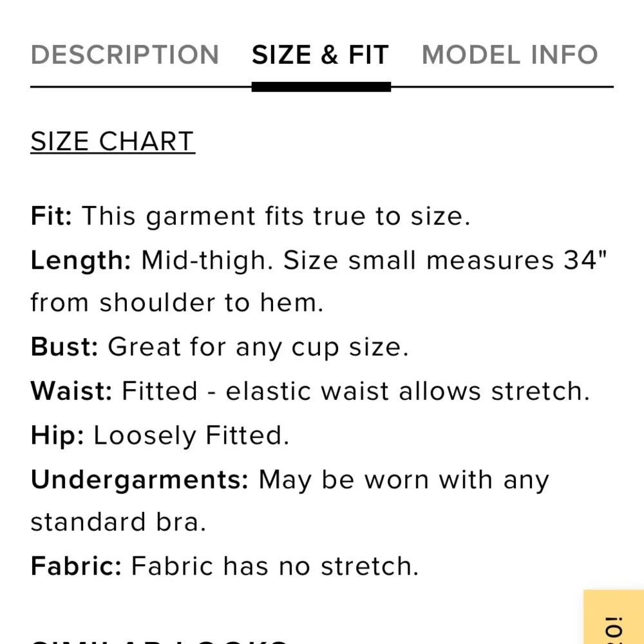
Task: Click 'Fabric has no stretch' text
Action: click(275, 566)
